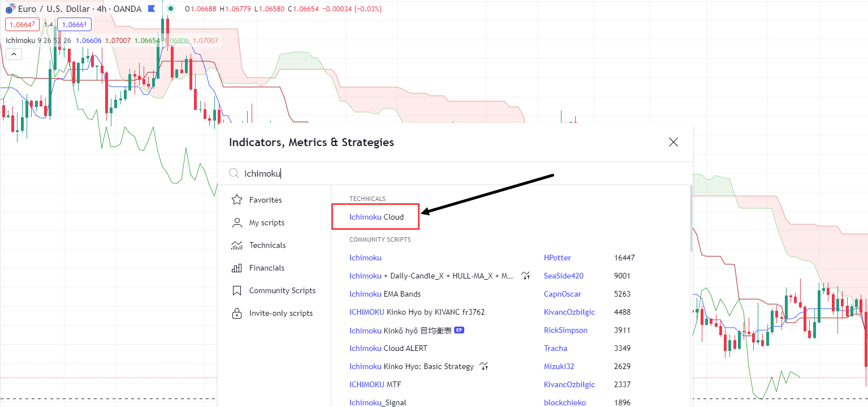Select Ichimoku Kinko Hyo: Basic Strategy

412,366
